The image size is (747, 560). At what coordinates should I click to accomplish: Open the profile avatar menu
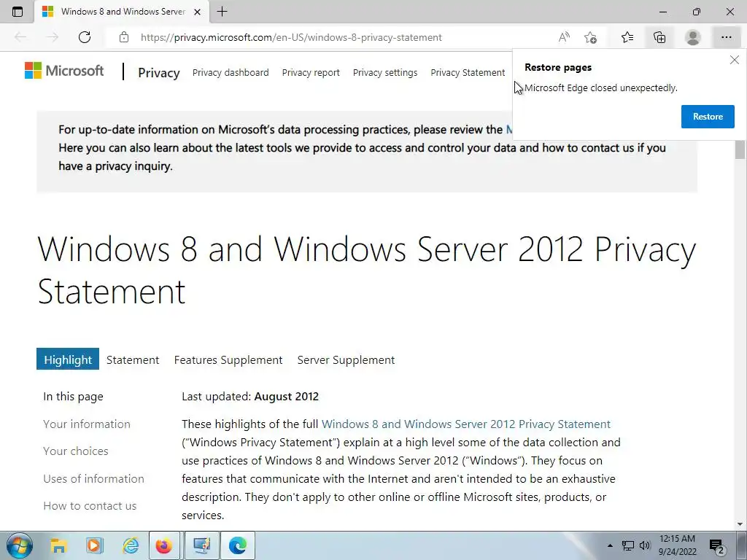tap(693, 37)
